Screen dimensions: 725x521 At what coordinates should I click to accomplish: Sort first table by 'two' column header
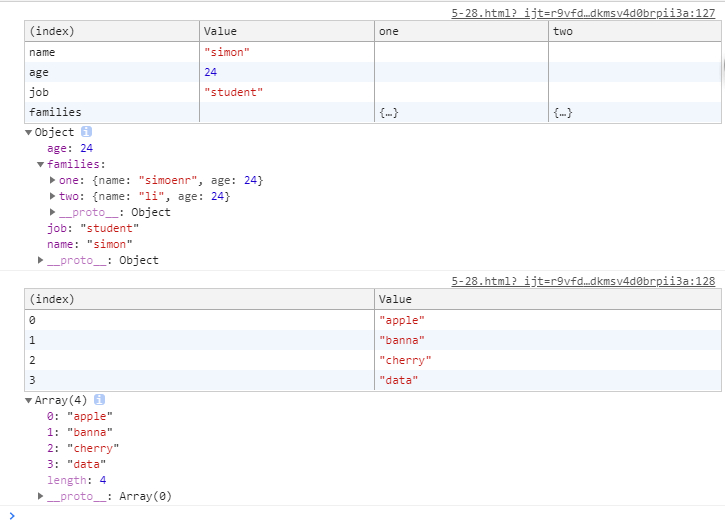tap(635, 31)
